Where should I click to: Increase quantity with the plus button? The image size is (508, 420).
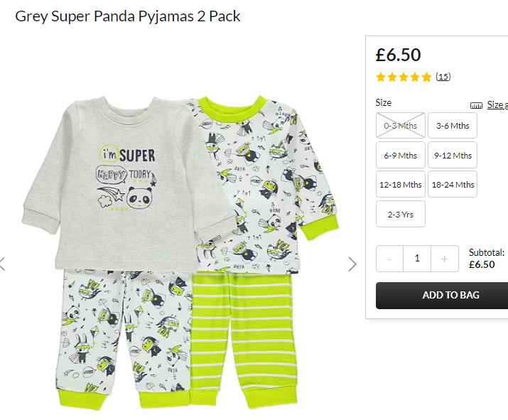click(445, 259)
